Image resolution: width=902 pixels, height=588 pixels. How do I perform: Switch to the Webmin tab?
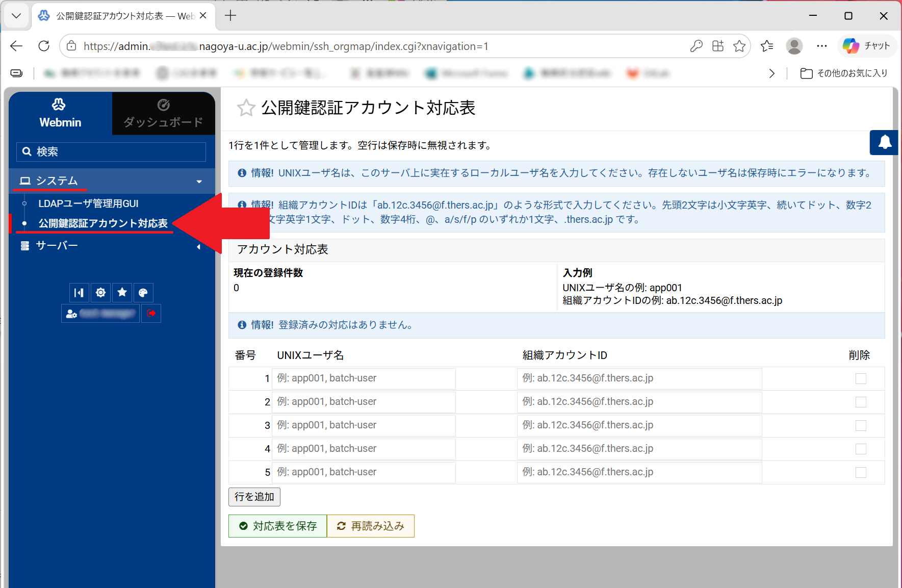coord(60,113)
